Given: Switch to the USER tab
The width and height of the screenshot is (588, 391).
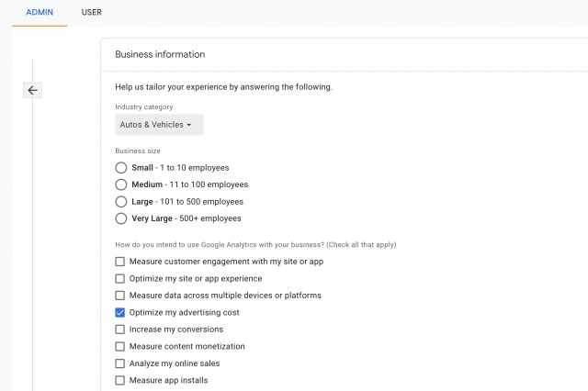Looking at the screenshot, I should coord(92,12).
